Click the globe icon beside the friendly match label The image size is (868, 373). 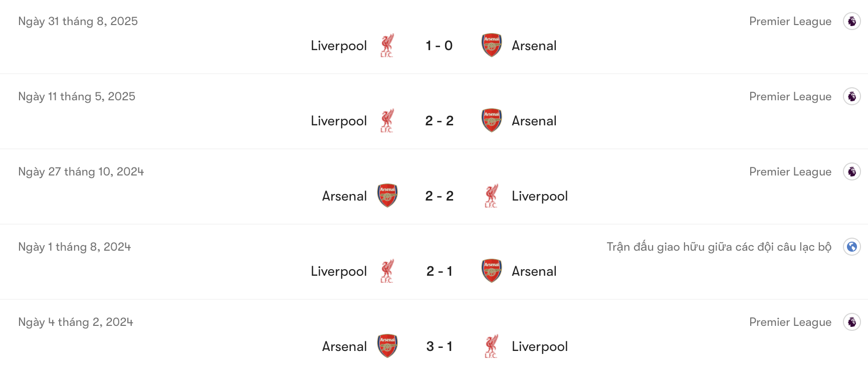coord(852,247)
